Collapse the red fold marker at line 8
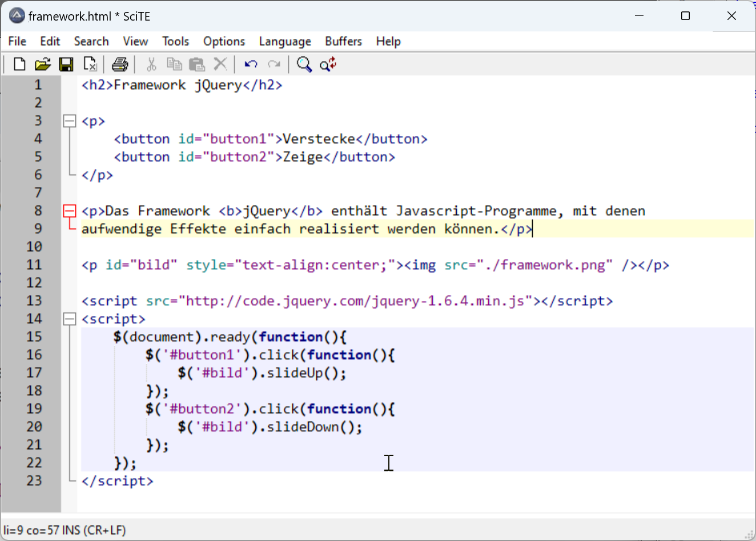Image resolution: width=756 pixels, height=541 pixels. click(69, 211)
